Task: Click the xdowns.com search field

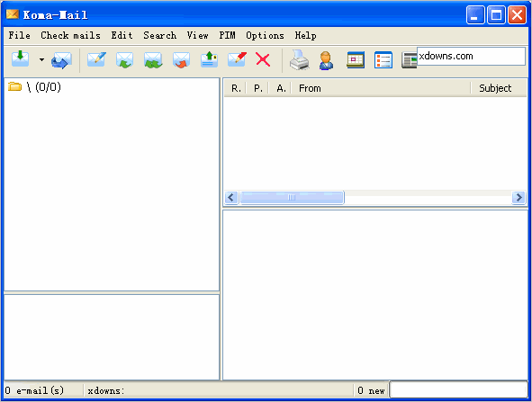Action: click(471, 56)
